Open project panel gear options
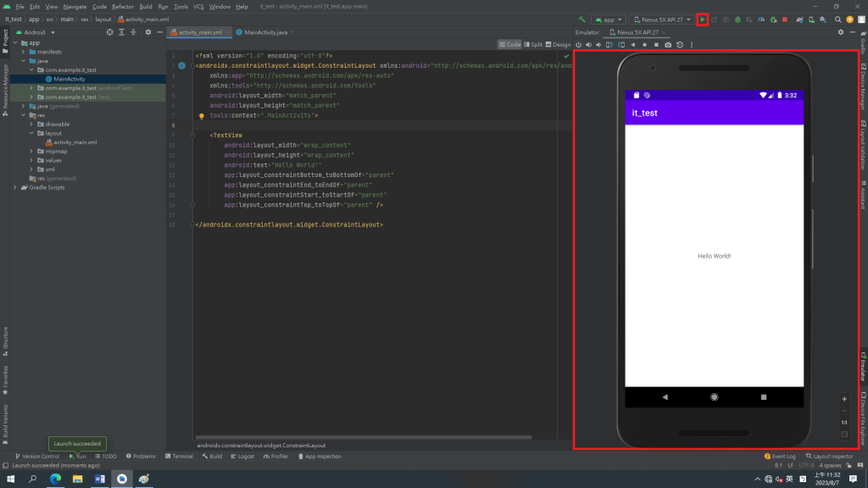The image size is (868, 488). (x=147, y=32)
